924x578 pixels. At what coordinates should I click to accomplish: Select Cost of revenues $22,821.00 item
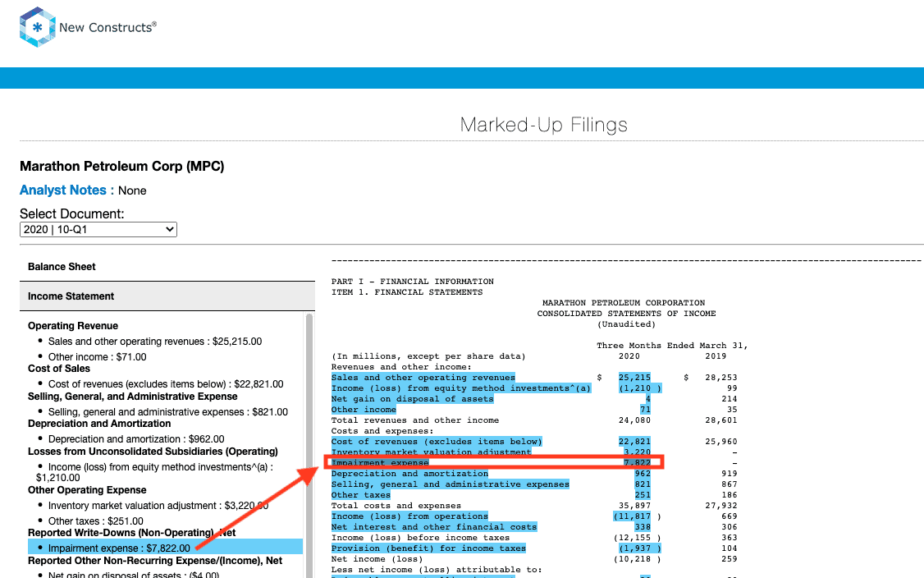point(166,384)
